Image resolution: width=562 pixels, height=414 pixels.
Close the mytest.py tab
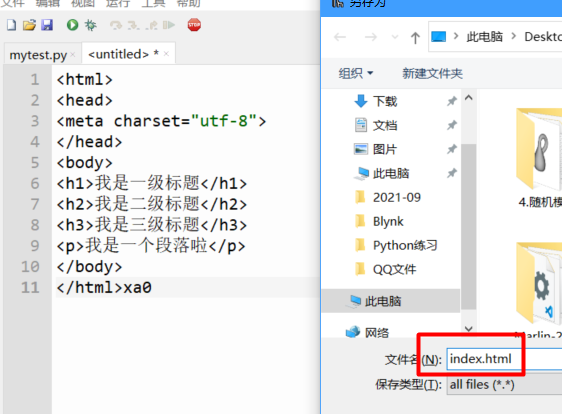(73, 54)
